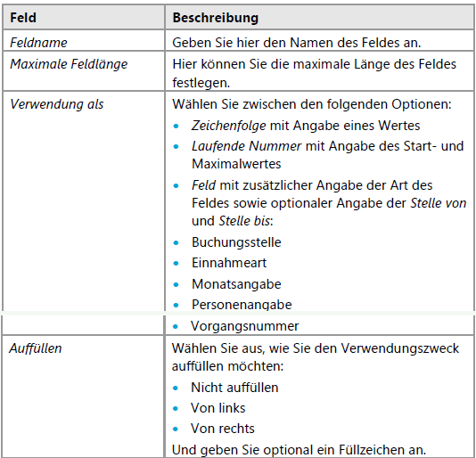Click the 'Von links' list entry
The width and height of the screenshot is (476, 458).
pos(218,408)
